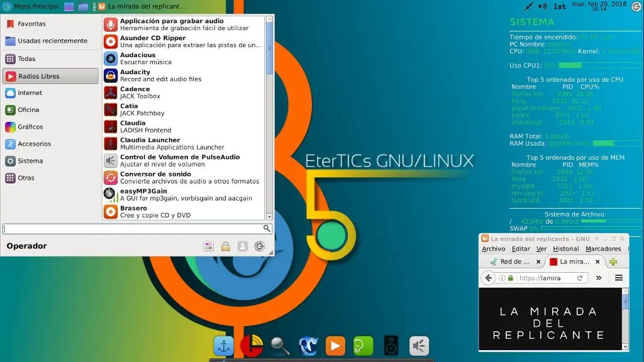Viewport: 644px width, 362px height.
Task: Launch Cadence JACK Toolbox
Action: pos(184,93)
